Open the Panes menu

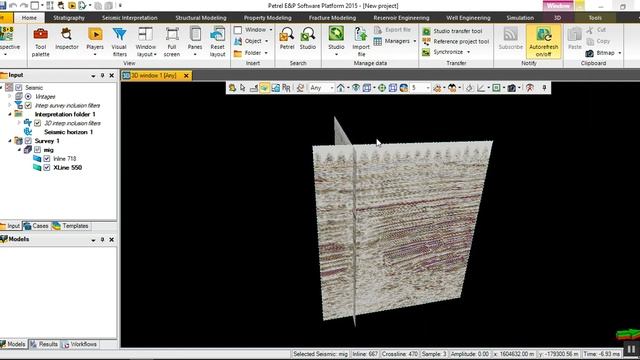(x=195, y=42)
